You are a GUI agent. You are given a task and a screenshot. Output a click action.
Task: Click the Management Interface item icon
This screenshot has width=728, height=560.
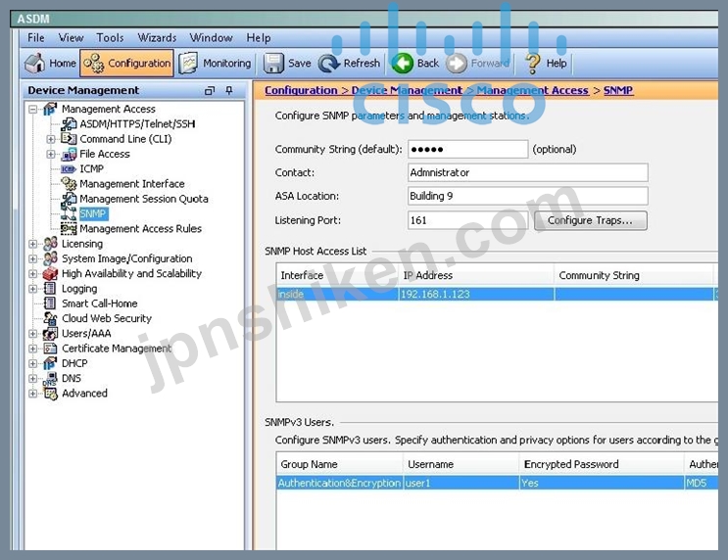[x=69, y=184]
